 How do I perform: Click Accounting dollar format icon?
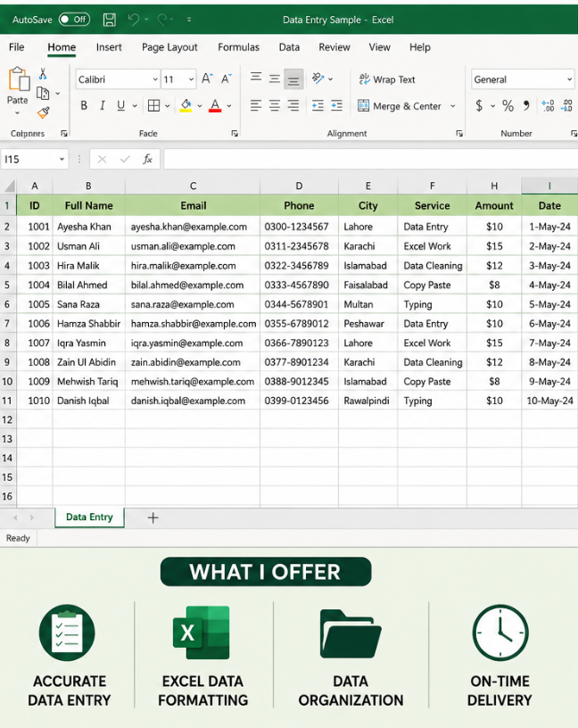click(x=479, y=106)
